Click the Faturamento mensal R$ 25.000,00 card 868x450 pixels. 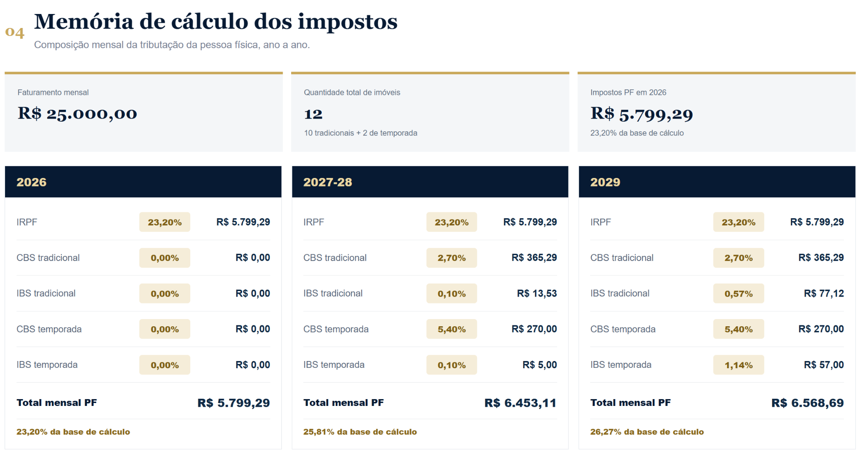[144, 112]
